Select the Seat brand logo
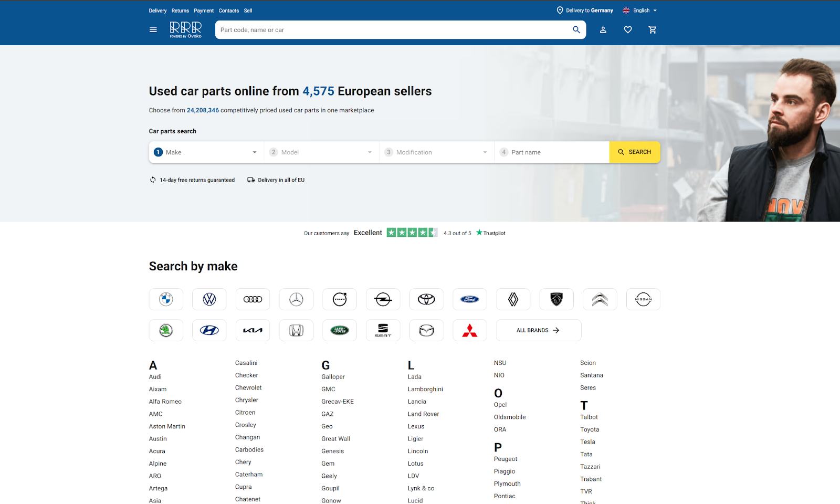Screen dimensions: 840x504 pos(383,330)
